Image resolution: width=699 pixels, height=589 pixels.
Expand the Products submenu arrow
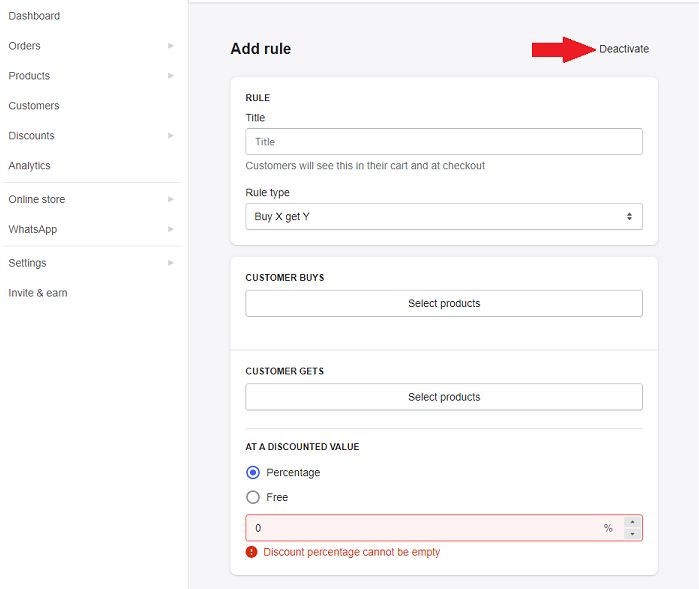click(170, 75)
